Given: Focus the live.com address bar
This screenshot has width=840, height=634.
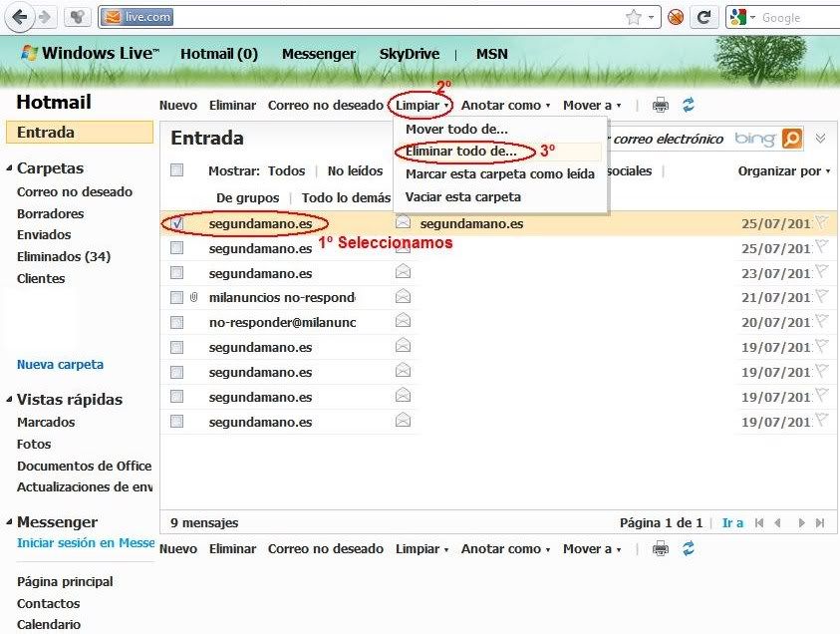Looking at the screenshot, I should pos(380,17).
